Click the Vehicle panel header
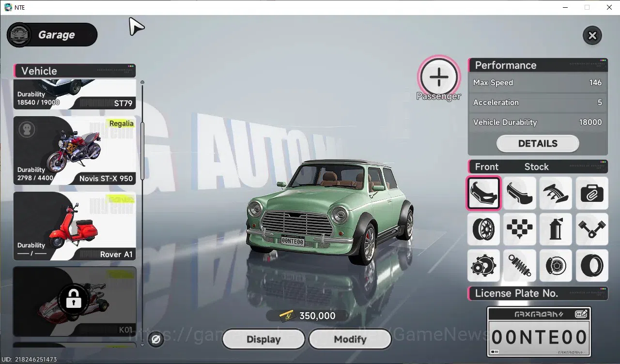The height and width of the screenshot is (364, 620). click(75, 71)
